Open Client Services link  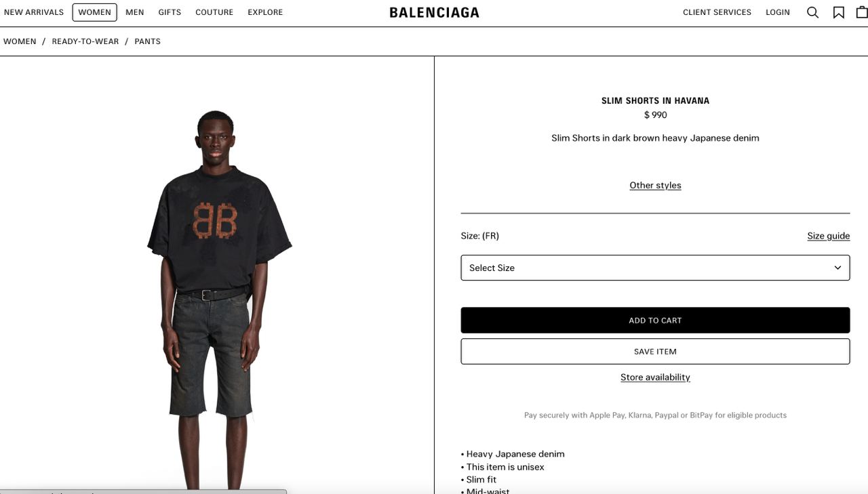click(x=717, y=12)
